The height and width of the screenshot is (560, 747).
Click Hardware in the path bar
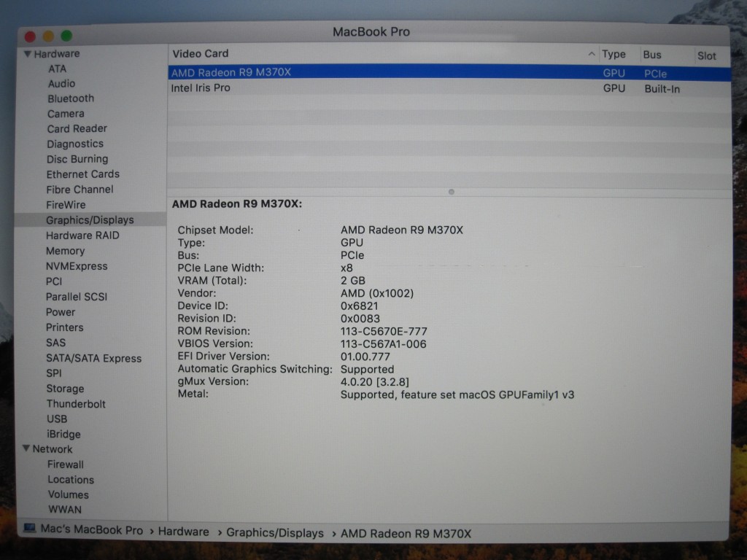(183, 532)
